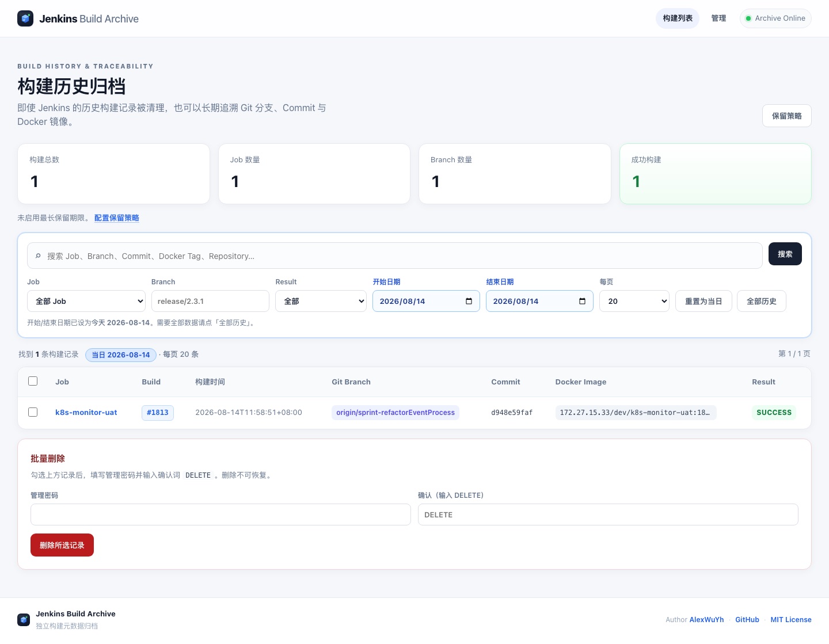Open the end date calendar picker icon
This screenshot has height=644, width=829.
[582, 301]
